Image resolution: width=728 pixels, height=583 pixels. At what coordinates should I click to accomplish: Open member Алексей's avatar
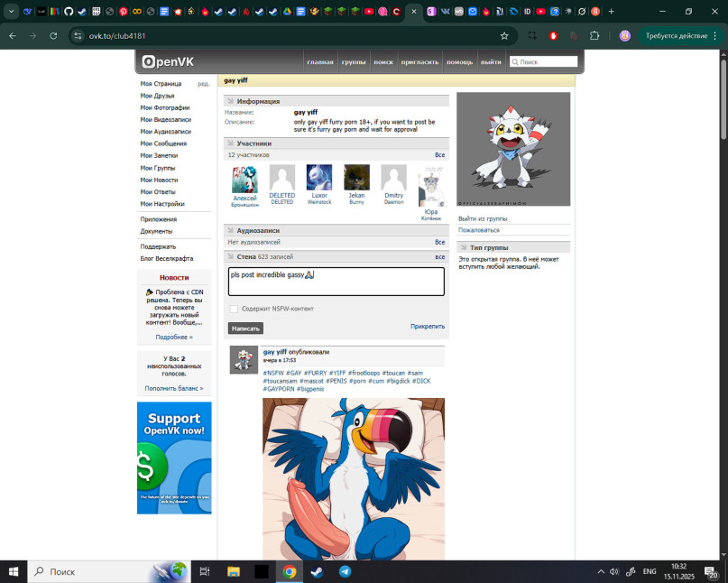click(244, 180)
